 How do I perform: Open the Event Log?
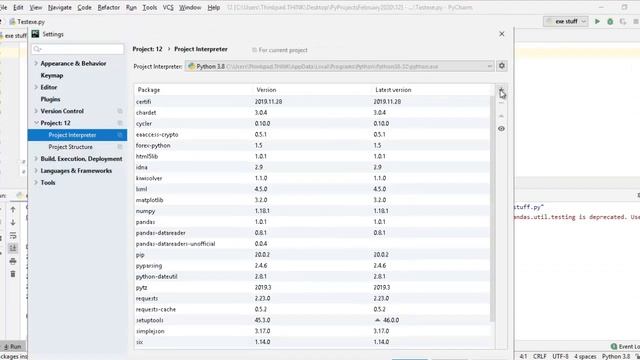click(x=625, y=347)
